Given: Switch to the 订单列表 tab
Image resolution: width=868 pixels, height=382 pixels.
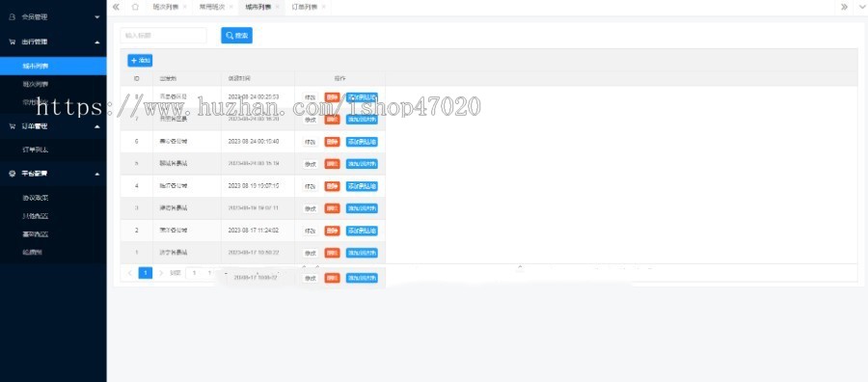Looking at the screenshot, I should 305,7.
